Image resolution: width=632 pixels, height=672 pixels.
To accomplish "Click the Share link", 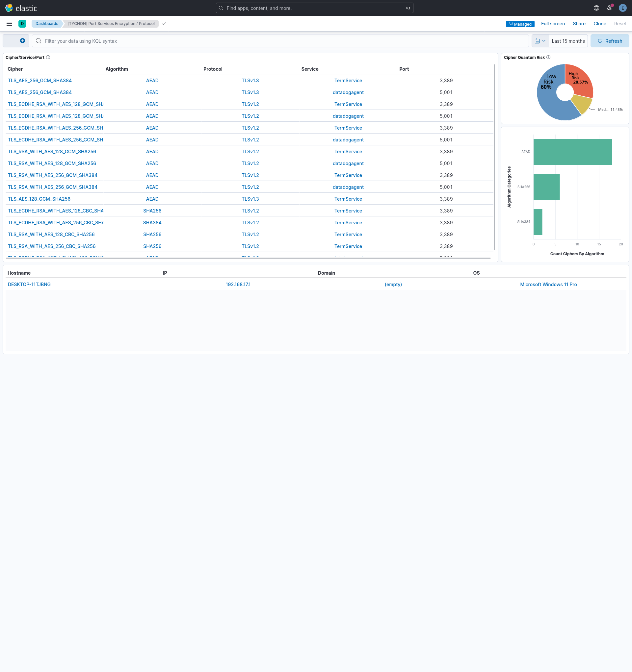I will pyautogui.click(x=579, y=24).
